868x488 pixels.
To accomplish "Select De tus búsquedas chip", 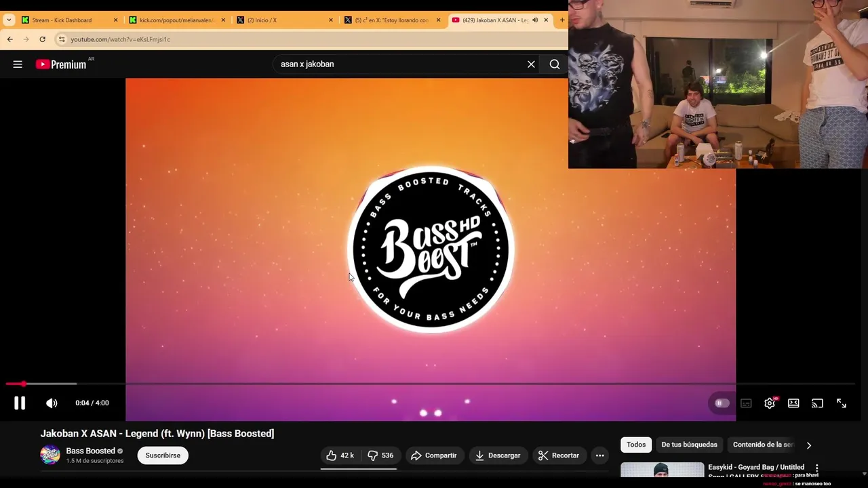I will point(689,445).
